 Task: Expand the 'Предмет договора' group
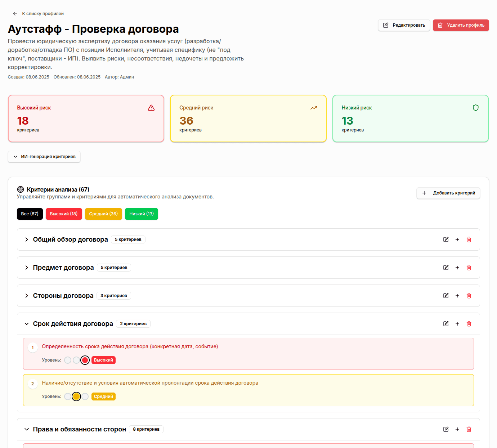(27, 268)
